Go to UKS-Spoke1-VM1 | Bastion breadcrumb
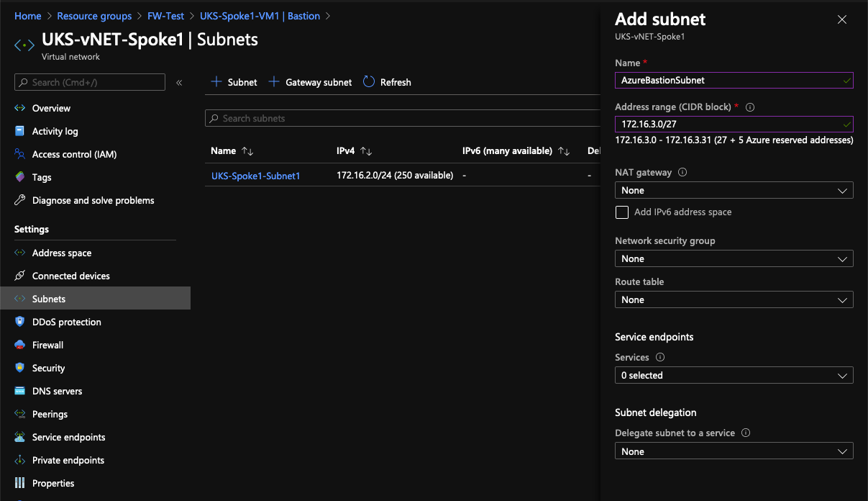The image size is (868, 501). pyautogui.click(x=260, y=16)
